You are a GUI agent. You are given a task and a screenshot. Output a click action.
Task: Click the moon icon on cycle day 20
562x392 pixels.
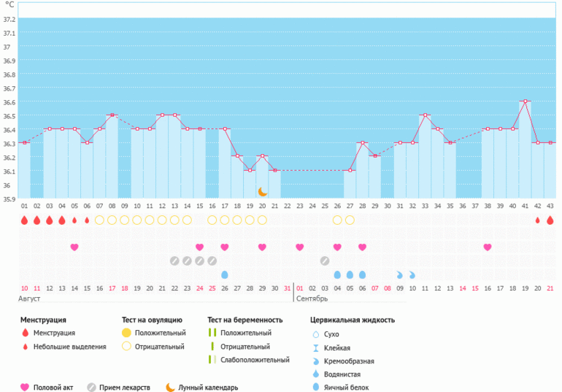tap(262, 191)
